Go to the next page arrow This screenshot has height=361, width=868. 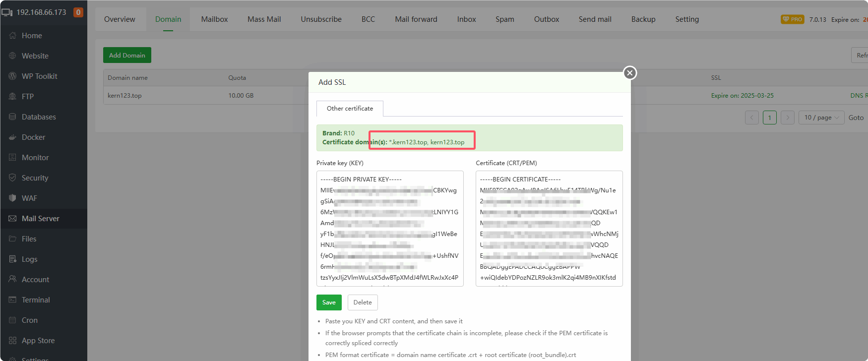click(x=787, y=118)
